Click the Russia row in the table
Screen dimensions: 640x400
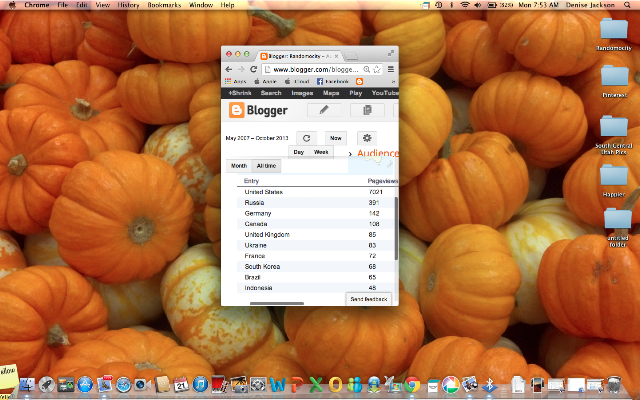point(316,202)
